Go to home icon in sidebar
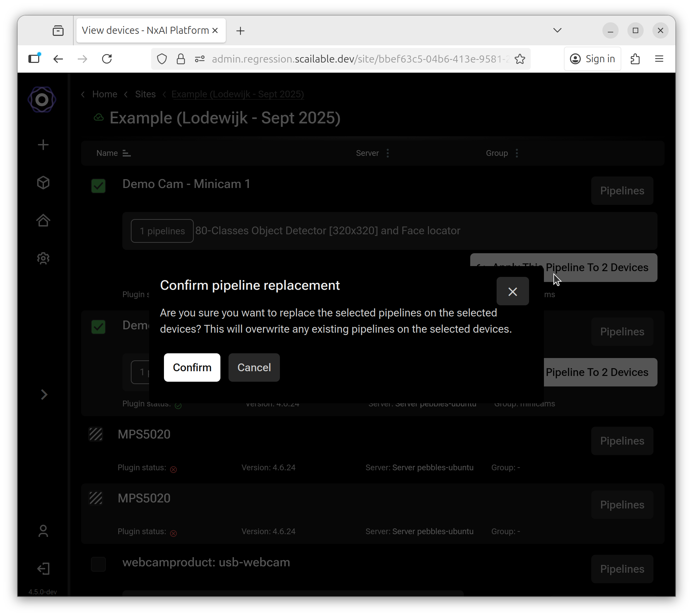Viewport: 693px width, 616px height. click(43, 220)
